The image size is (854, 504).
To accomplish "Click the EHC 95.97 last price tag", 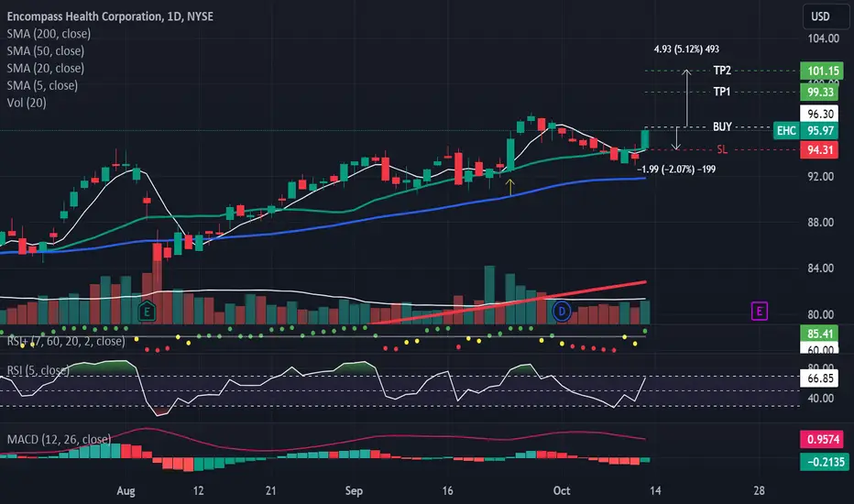I will point(805,131).
